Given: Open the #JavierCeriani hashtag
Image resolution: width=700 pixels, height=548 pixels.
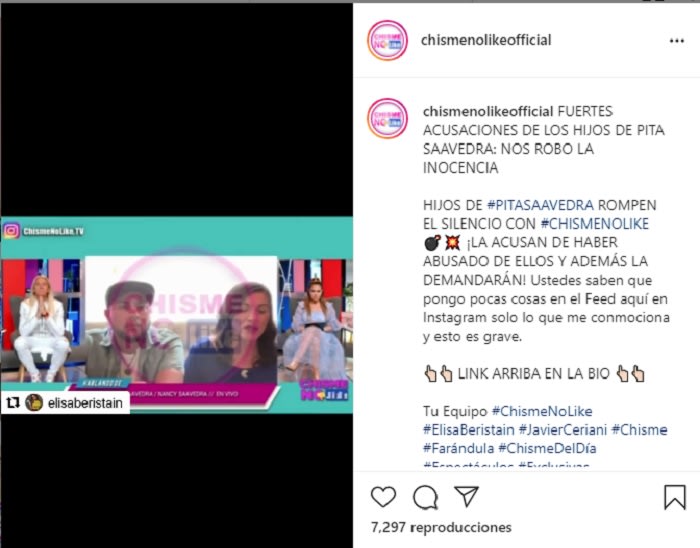Looking at the screenshot, I should 562,430.
